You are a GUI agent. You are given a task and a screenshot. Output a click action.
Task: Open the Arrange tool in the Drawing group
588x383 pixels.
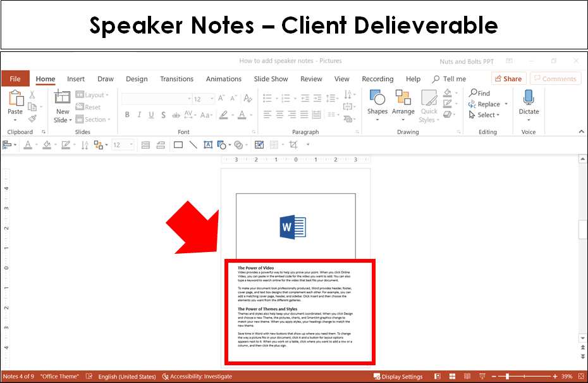point(403,104)
